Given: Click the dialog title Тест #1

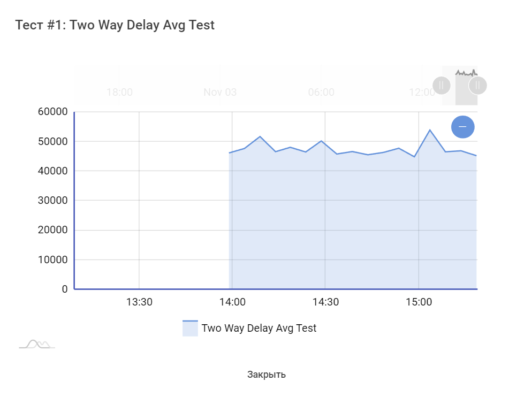Looking at the screenshot, I should coord(115,25).
